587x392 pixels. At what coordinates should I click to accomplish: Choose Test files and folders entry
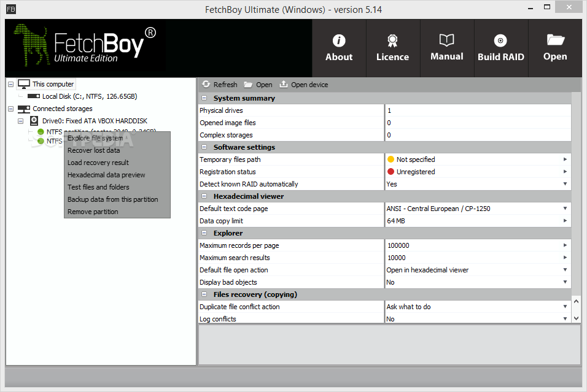[117, 187]
